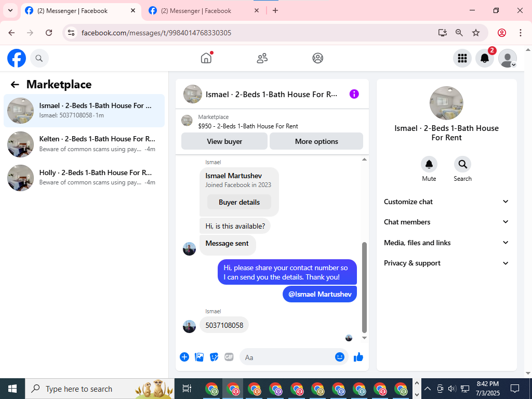The image size is (532, 399).
Task: Click the listing avatar in the chat header
Action: 193,94
